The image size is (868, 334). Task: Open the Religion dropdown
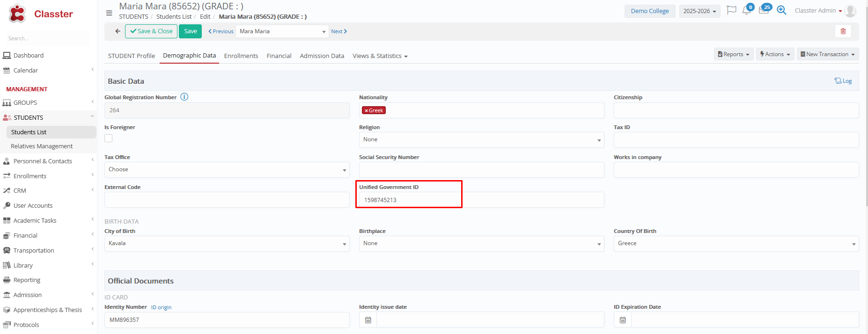click(481, 140)
